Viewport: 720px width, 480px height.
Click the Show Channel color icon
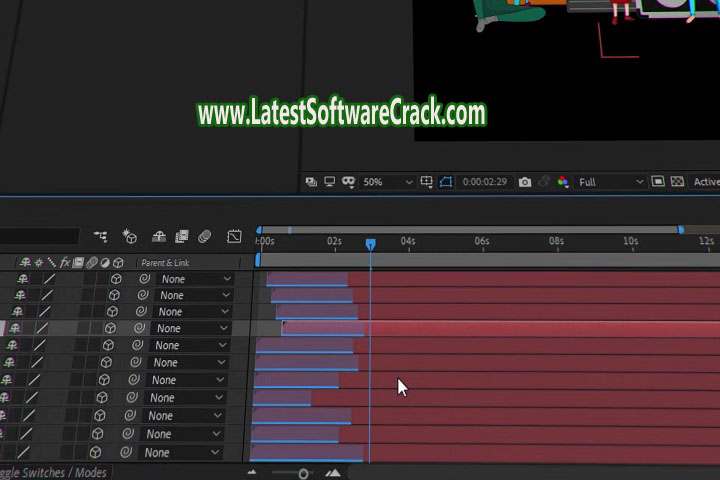point(563,182)
